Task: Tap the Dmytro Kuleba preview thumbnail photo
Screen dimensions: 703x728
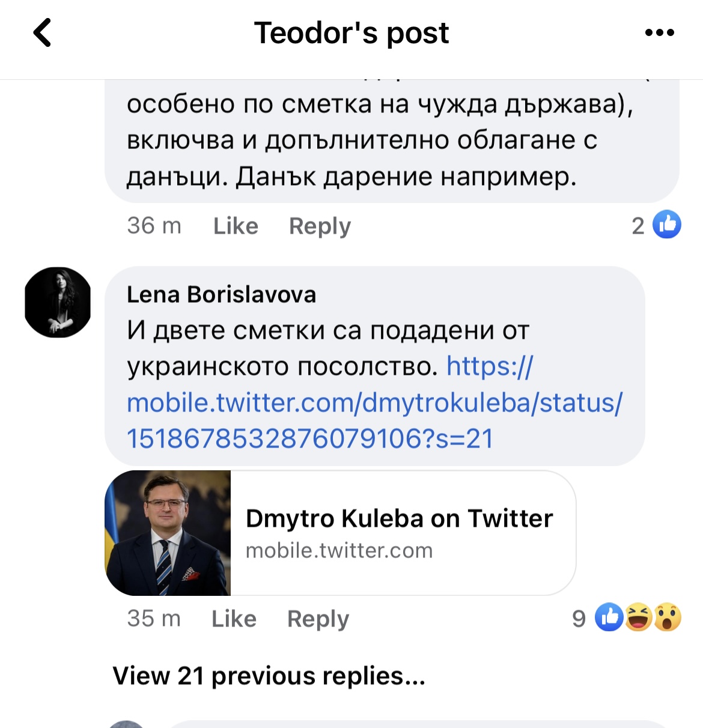Action: (168, 533)
